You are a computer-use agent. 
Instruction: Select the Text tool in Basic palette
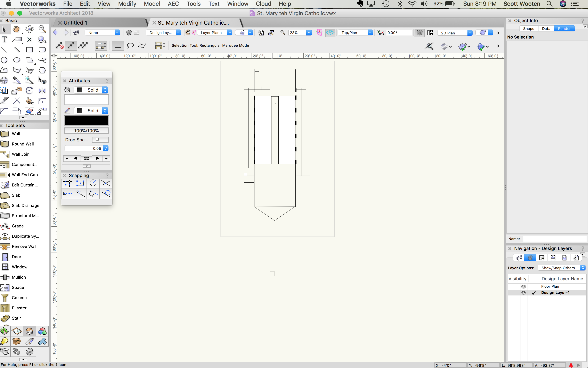[4, 39]
